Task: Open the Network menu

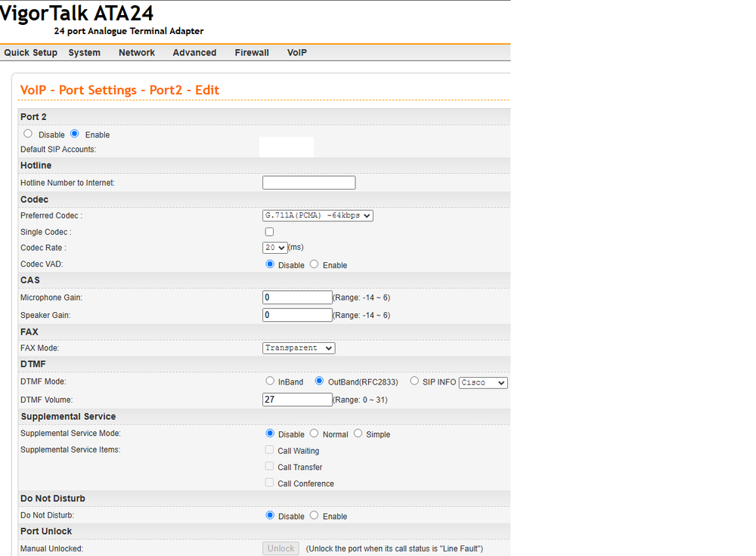Action: click(136, 53)
